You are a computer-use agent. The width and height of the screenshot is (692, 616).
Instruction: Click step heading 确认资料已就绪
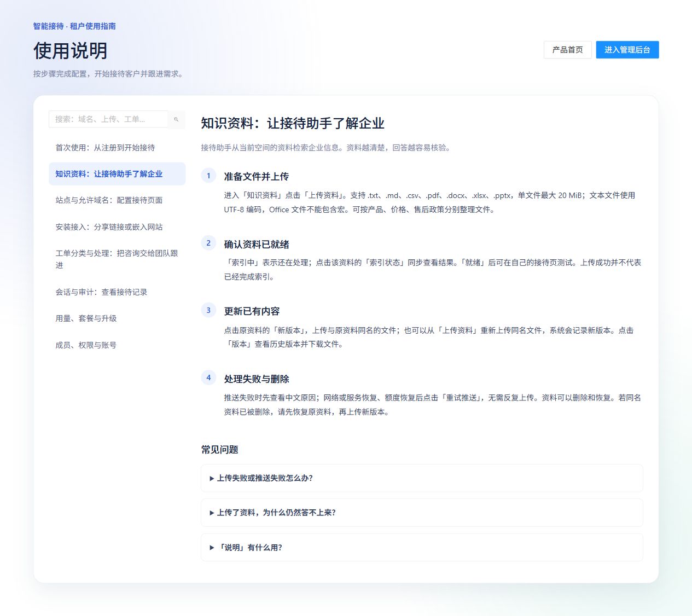tap(257, 245)
